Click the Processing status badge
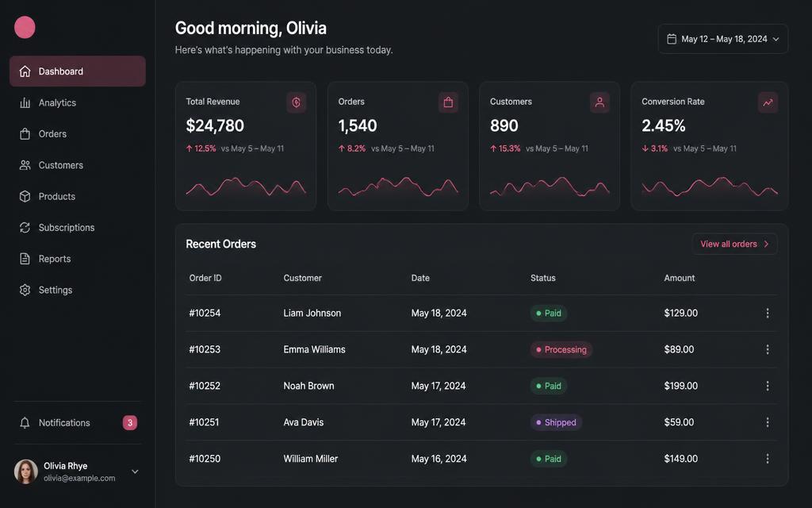The height and width of the screenshot is (508, 812). (561, 349)
